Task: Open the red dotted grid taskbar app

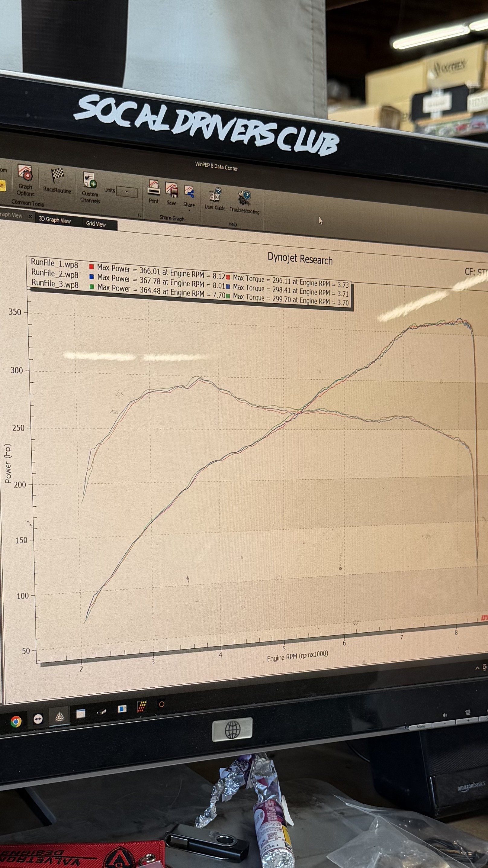Action: click(142, 706)
